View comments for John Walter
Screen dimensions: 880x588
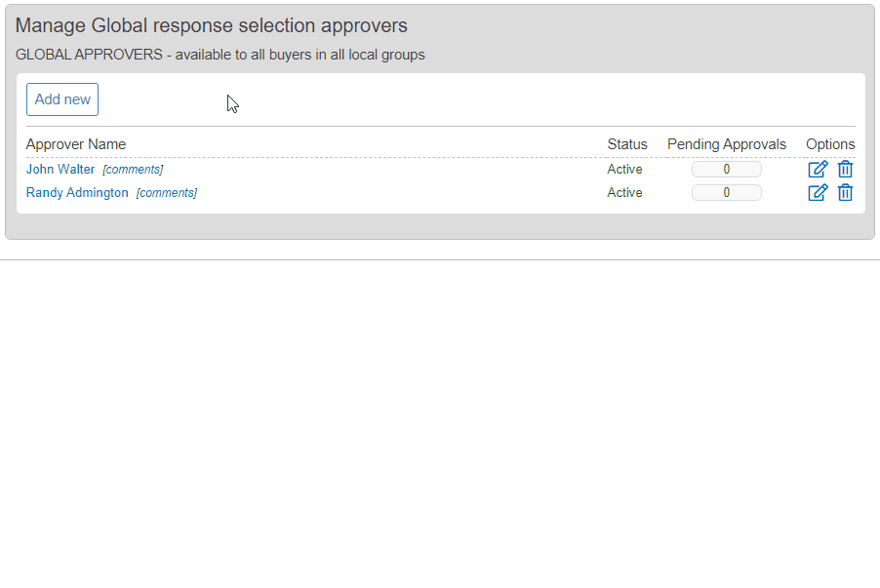point(133,170)
